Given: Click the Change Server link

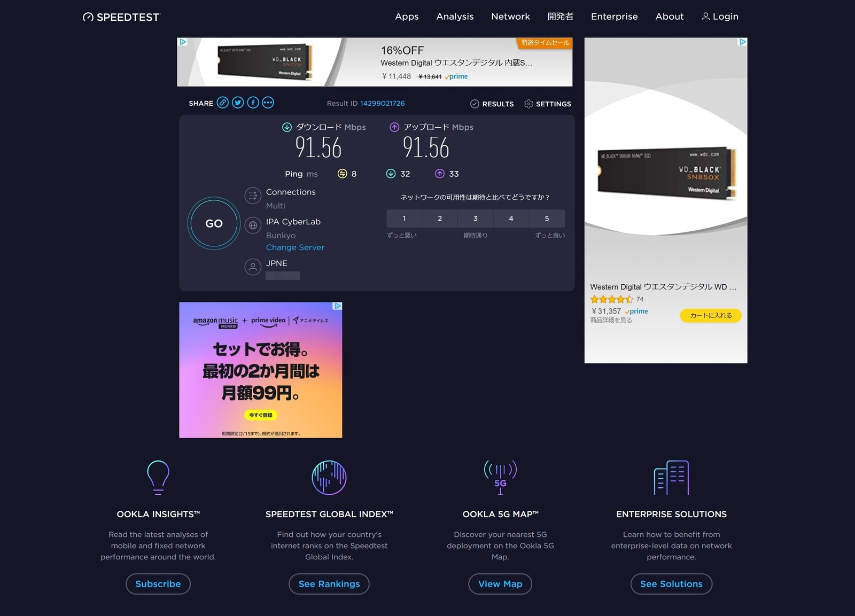Looking at the screenshot, I should click(x=295, y=247).
